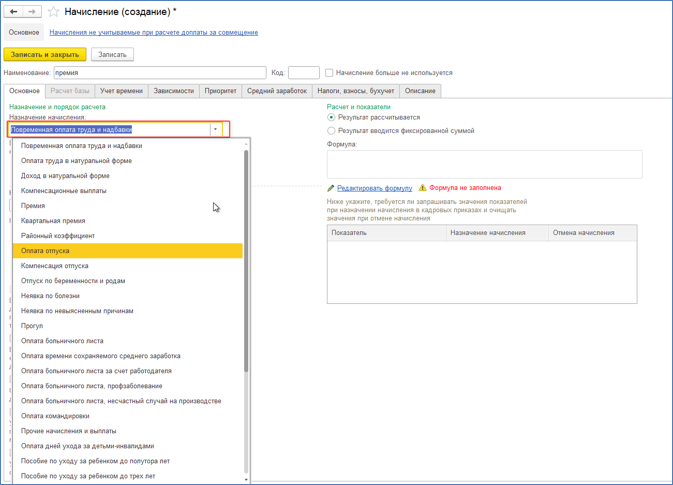Click the yellow warning triangle icon

[x=422, y=188]
